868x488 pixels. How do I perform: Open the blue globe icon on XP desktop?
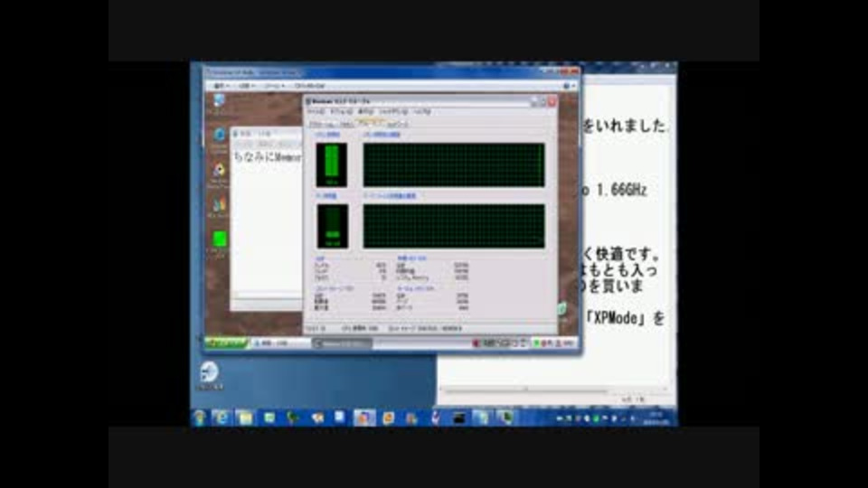tap(219, 136)
